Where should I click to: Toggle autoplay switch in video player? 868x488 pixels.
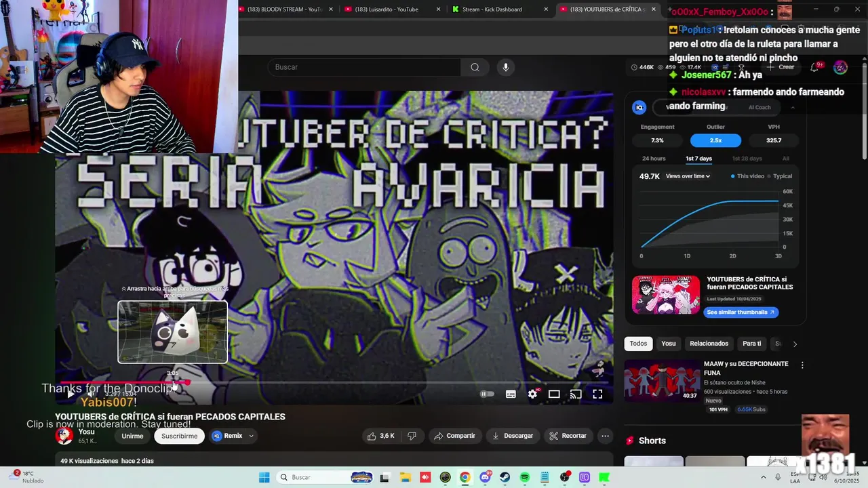487,394
